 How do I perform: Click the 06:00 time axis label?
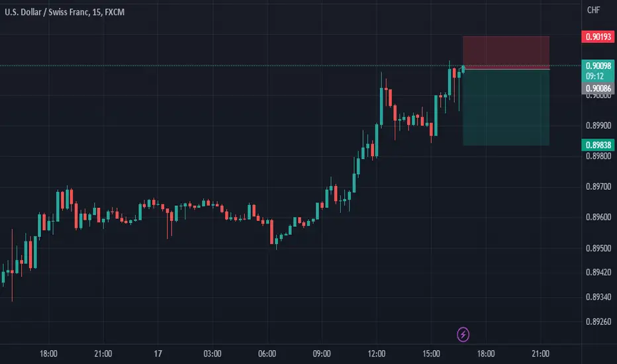click(x=267, y=354)
